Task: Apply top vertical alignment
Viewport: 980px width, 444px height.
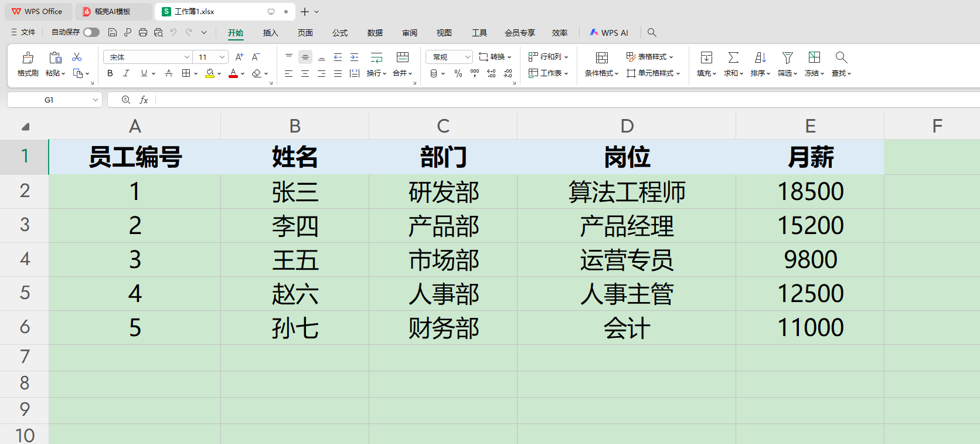Action: [289, 57]
